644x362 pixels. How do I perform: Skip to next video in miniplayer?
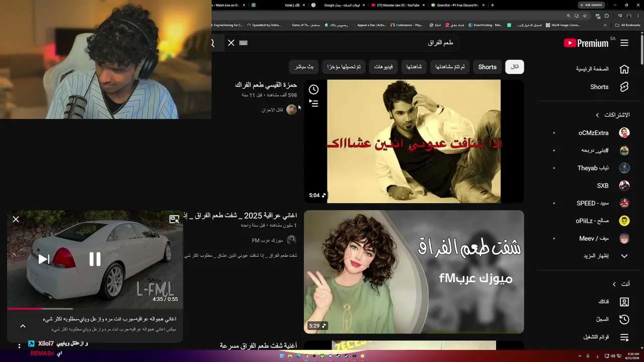tap(44, 259)
